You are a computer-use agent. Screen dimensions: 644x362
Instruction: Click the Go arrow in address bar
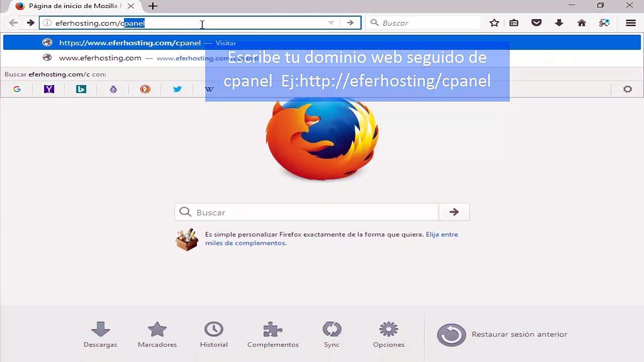(x=350, y=23)
